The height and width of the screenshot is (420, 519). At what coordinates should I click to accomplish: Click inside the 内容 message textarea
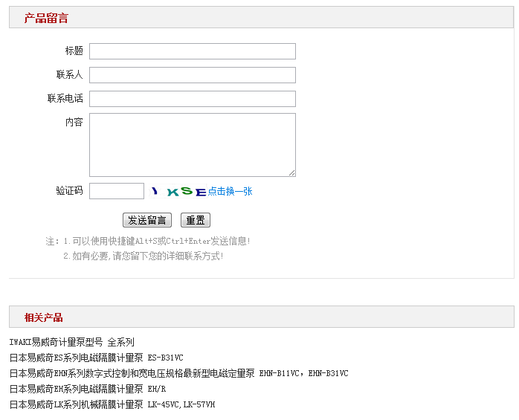(193, 145)
